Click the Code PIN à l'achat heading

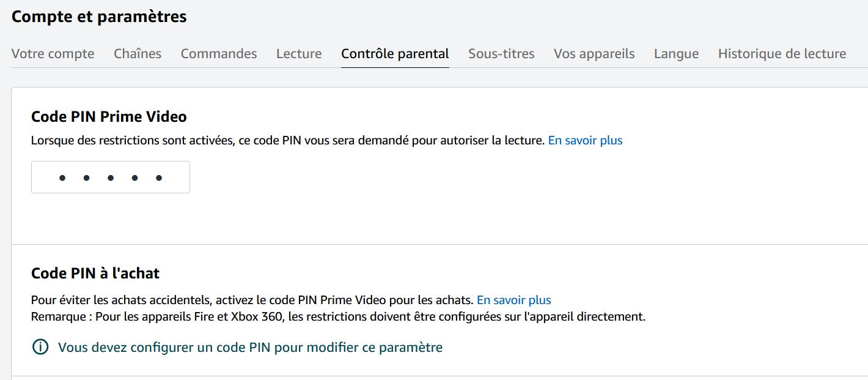[x=95, y=273]
